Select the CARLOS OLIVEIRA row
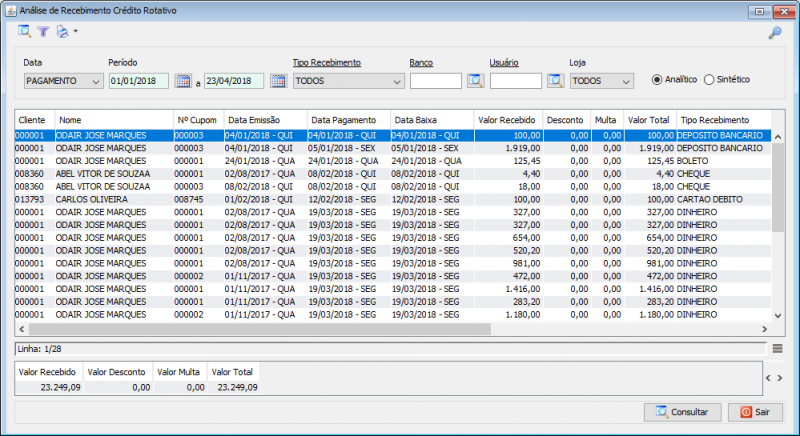 point(393,199)
